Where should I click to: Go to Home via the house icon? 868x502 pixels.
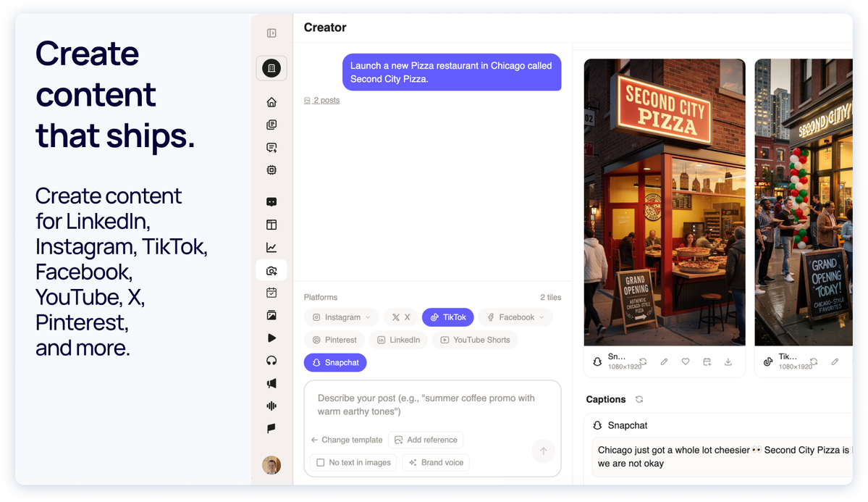(x=271, y=102)
